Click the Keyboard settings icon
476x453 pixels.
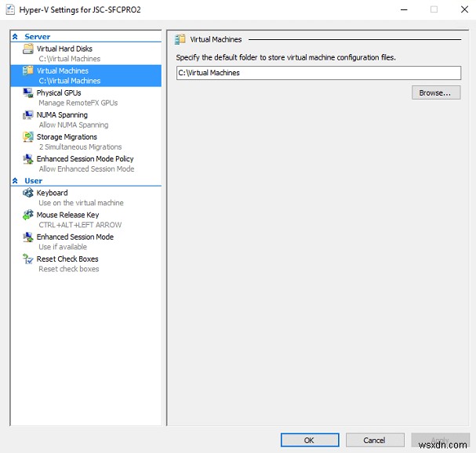[28, 193]
